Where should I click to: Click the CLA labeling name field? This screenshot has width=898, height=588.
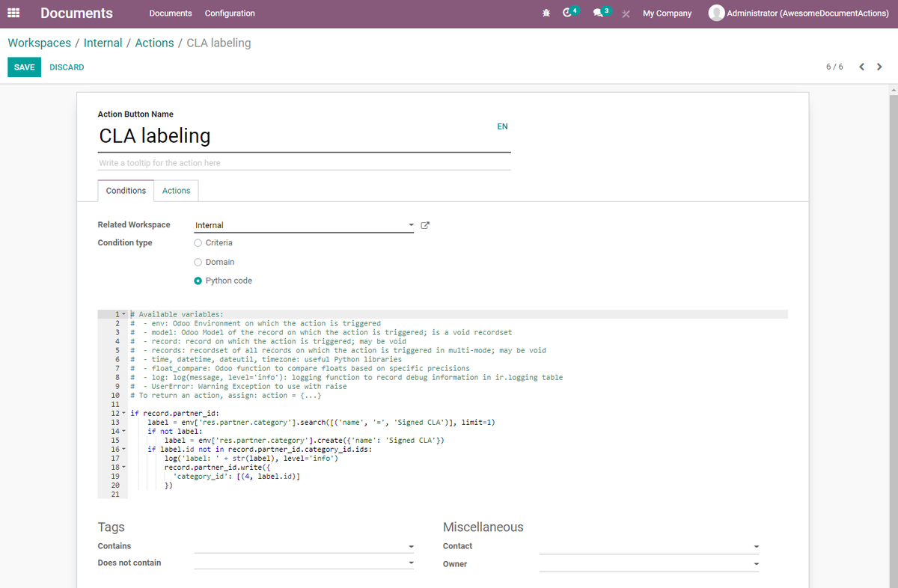click(x=304, y=136)
